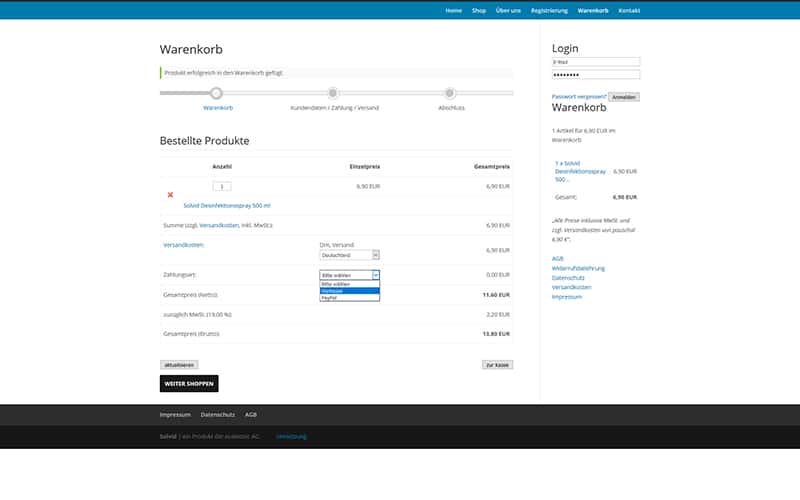Screen dimensions: 800x500
Task: Open Warenkorb in top navigation
Action: point(593,11)
